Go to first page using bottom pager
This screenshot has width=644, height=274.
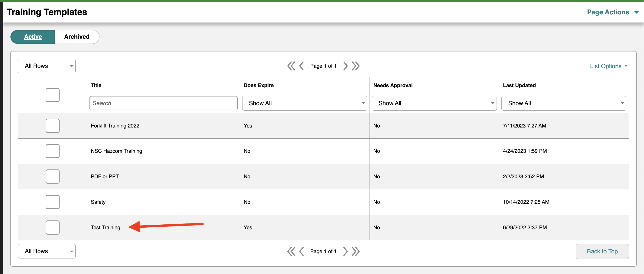point(291,251)
